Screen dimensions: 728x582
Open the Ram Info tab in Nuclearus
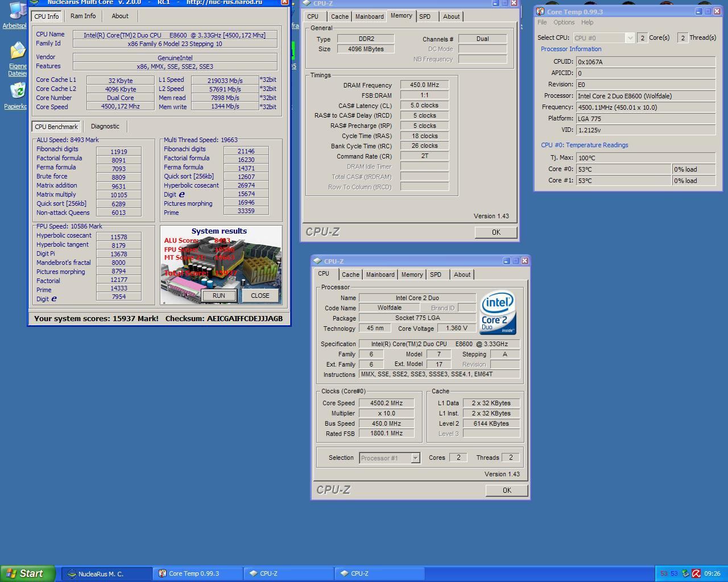[x=83, y=16]
